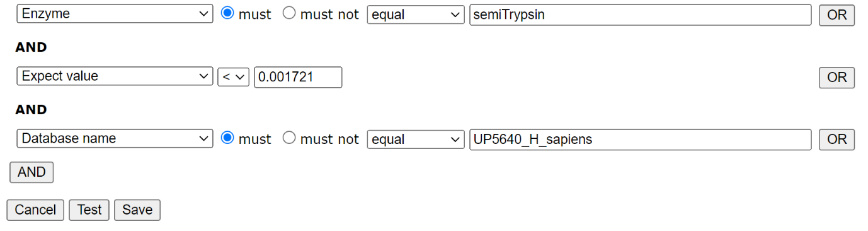The height and width of the screenshot is (231, 868).
Task: Click OR button beside UP5640_H_sapiens field
Action: pyautogui.click(x=837, y=139)
